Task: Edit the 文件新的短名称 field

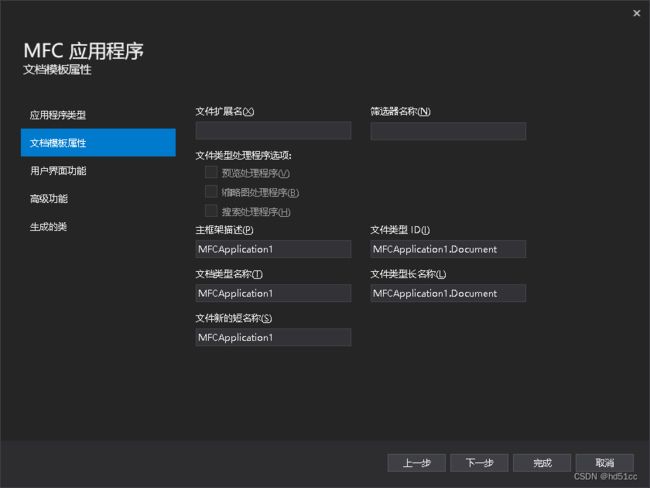Action: (273, 337)
